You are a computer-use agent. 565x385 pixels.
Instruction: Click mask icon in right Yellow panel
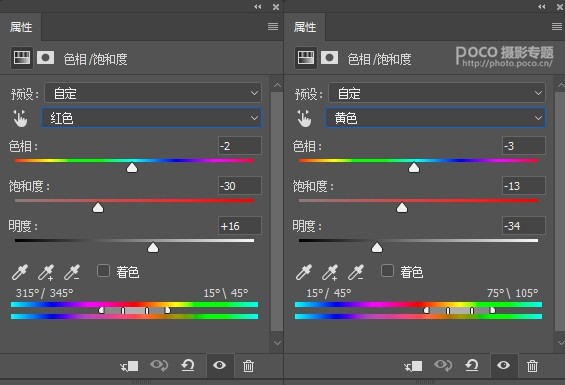tap(329, 58)
